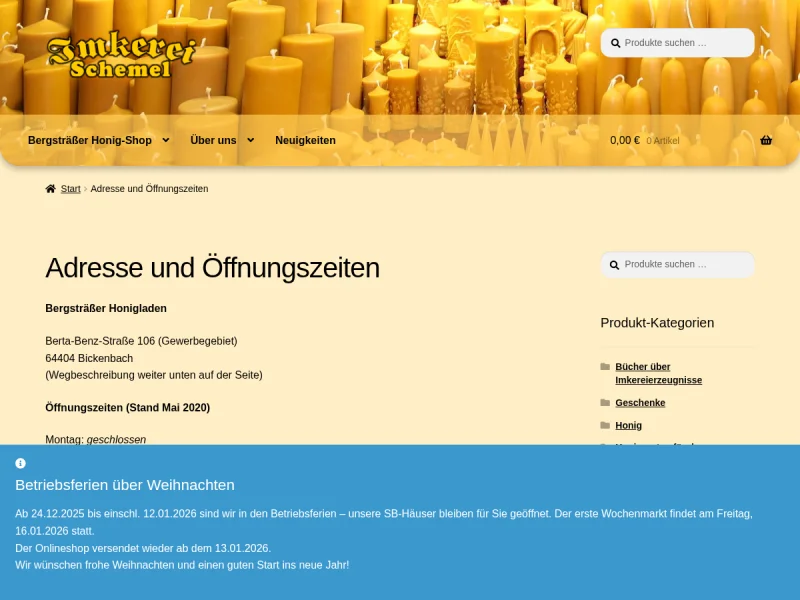Focus the header Produkte suchen field

pyautogui.click(x=685, y=43)
